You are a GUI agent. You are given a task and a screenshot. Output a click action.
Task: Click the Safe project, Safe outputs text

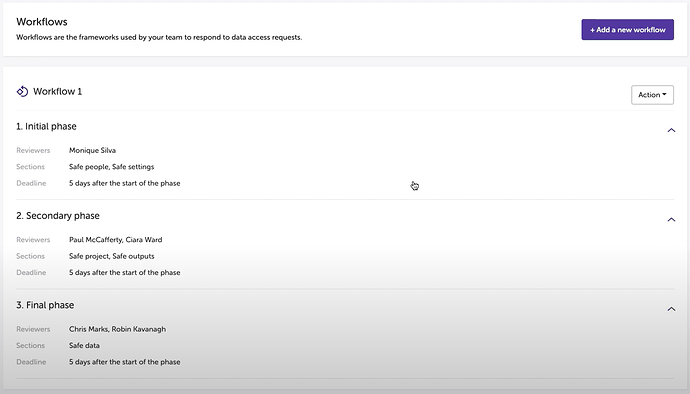tap(111, 256)
